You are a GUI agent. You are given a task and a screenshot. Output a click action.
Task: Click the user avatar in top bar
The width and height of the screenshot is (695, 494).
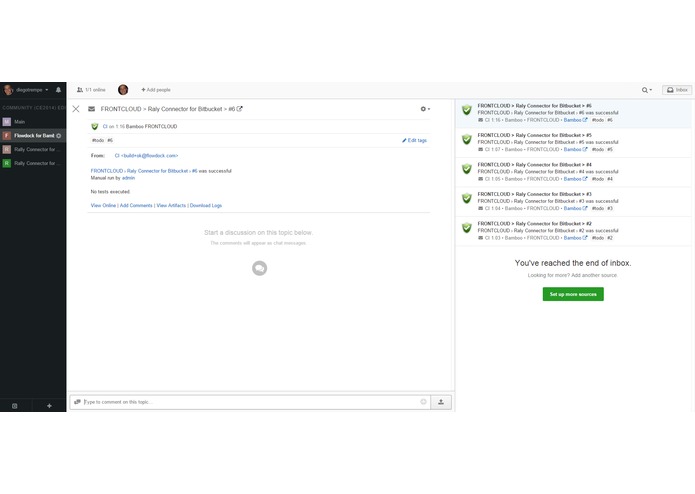click(x=123, y=89)
